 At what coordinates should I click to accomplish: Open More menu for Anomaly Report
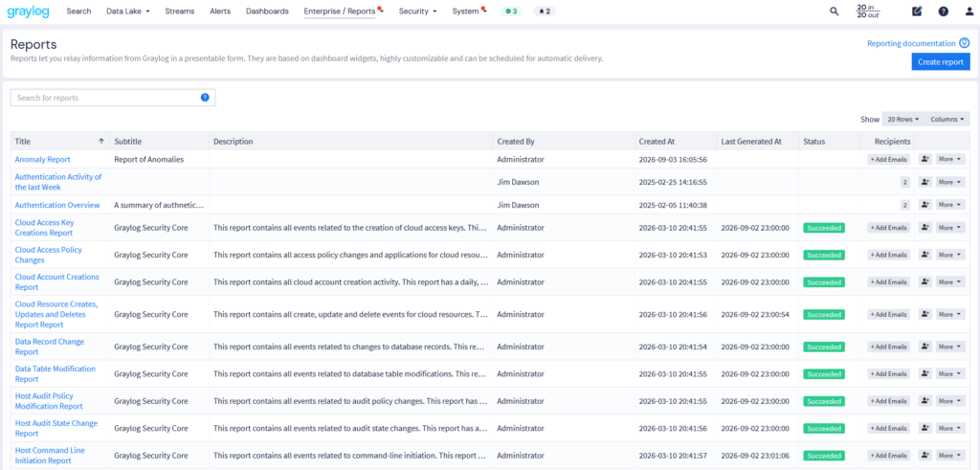(x=950, y=159)
